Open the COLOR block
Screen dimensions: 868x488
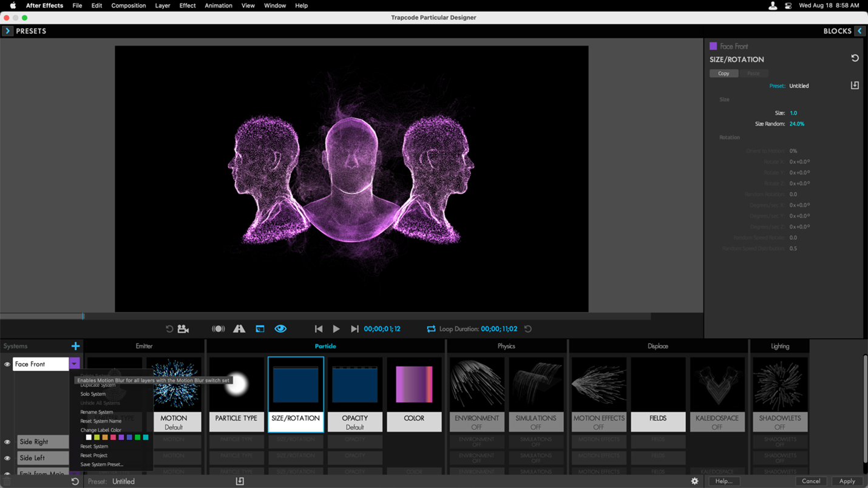pyautogui.click(x=414, y=395)
